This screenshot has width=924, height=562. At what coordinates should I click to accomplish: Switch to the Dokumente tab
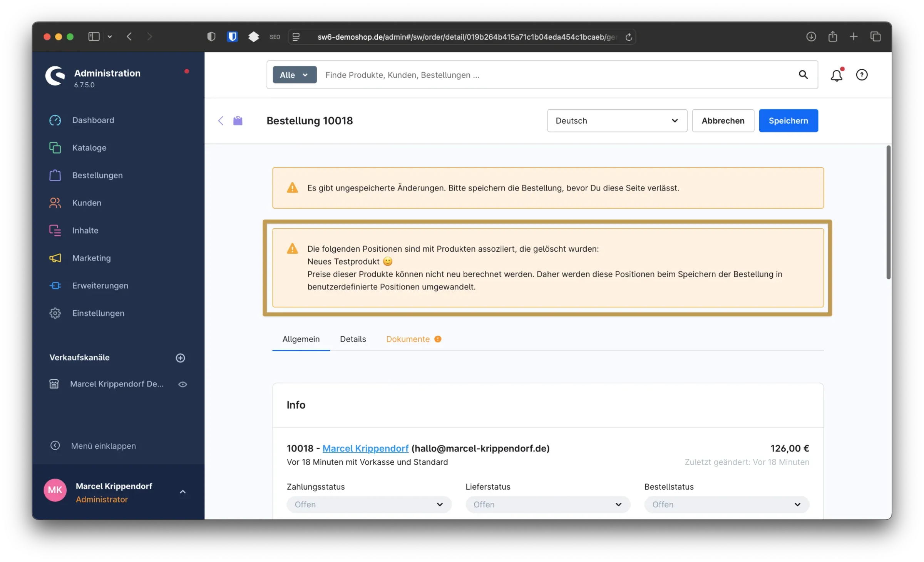point(408,339)
